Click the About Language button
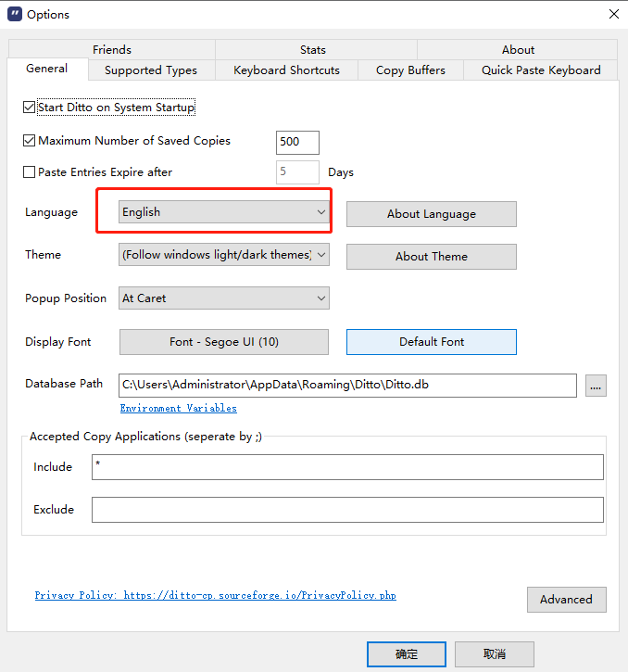Screen dimensions: 628x672 (x=431, y=214)
